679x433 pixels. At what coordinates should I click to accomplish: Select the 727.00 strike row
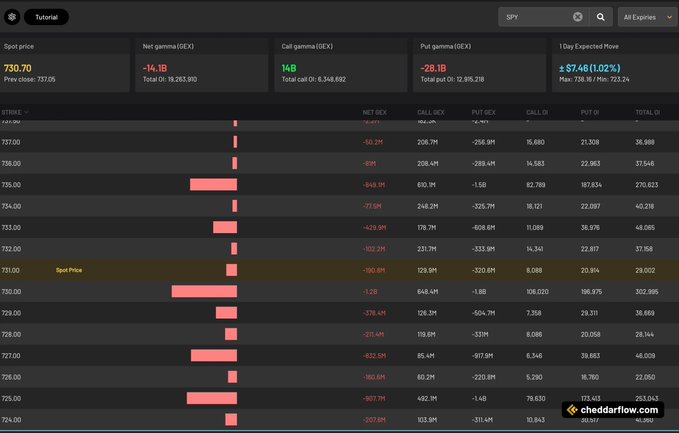click(x=340, y=355)
